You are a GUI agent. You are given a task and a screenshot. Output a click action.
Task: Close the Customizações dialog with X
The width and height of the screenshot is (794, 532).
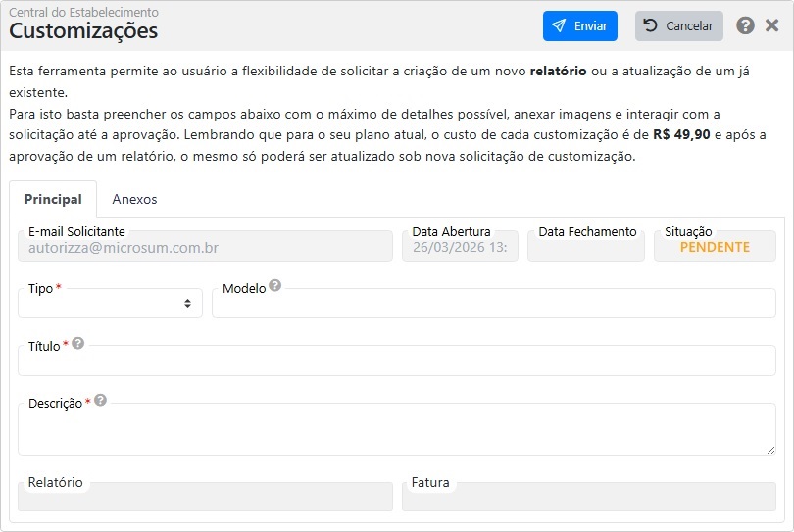coord(771,26)
